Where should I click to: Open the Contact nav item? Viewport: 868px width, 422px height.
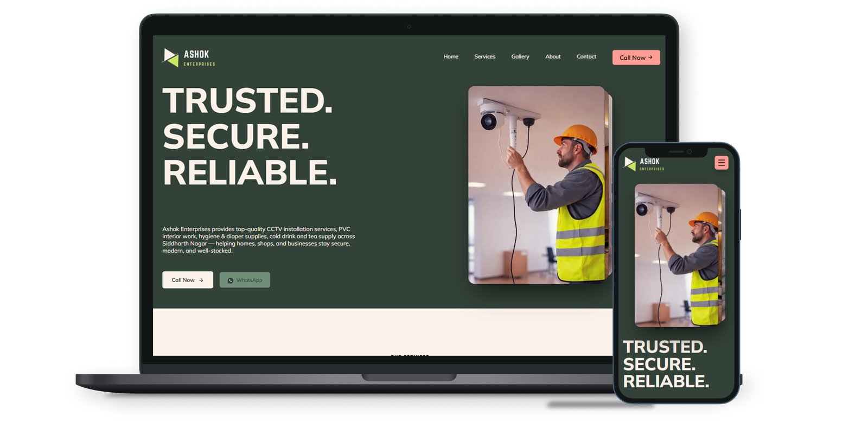click(x=586, y=57)
